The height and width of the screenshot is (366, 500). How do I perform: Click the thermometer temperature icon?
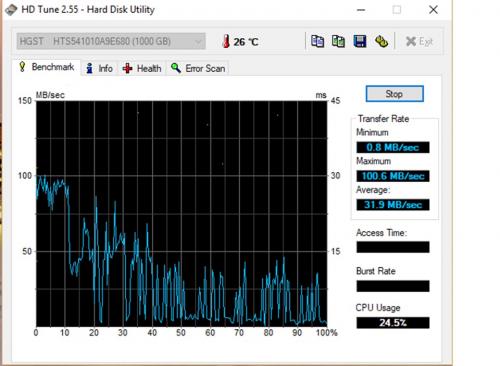(x=226, y=41)
